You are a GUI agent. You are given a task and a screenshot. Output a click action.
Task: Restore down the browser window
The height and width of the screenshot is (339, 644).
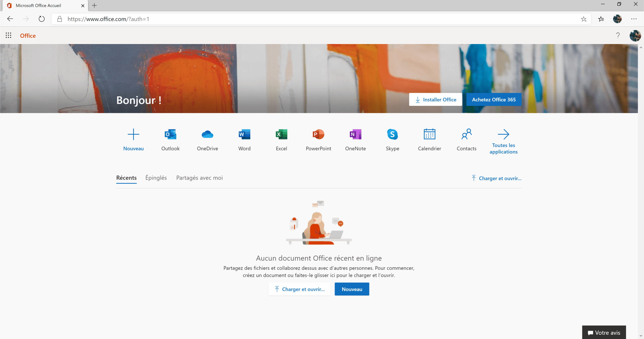[619, 4]
